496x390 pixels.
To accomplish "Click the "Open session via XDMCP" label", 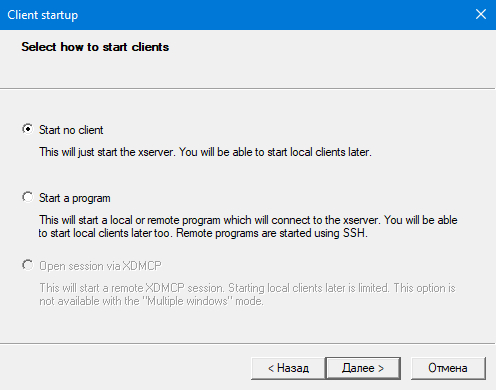I will pos(100,266).
